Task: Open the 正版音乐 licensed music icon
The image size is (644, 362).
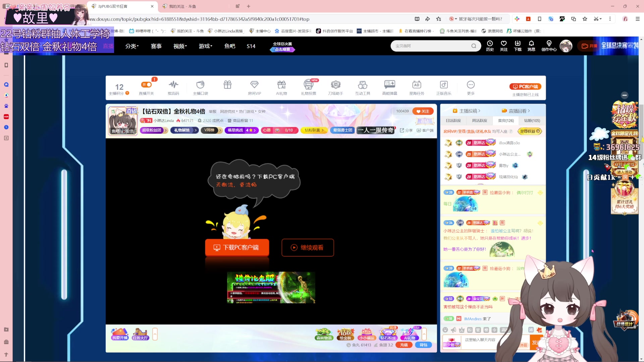Action: [x=444, y=87]
